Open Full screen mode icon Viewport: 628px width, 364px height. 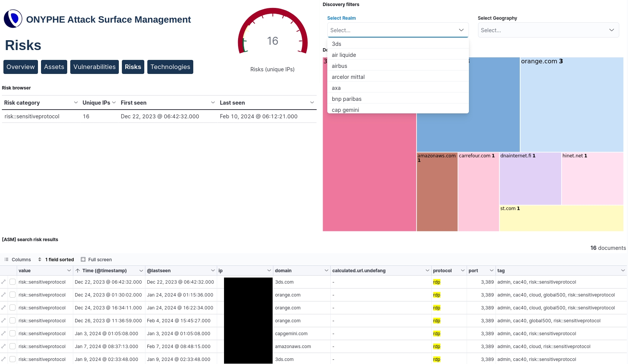(x=83, y=259)
